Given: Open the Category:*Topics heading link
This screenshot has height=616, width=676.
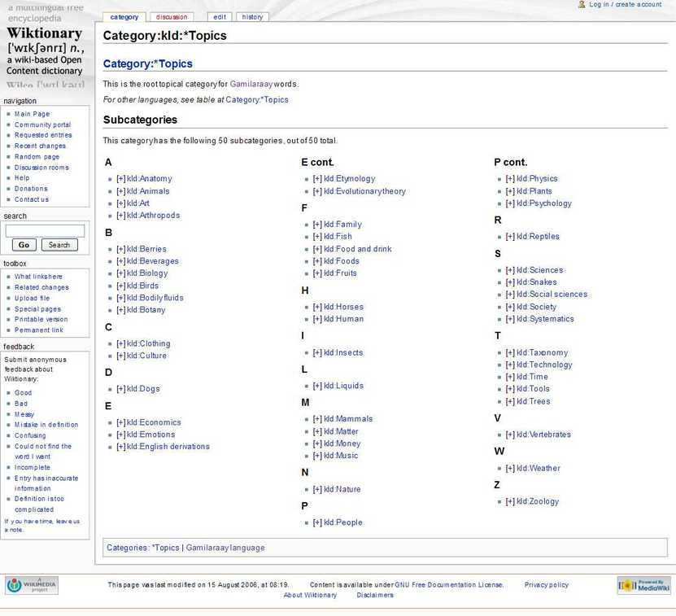Looking at the screenshot, I should [147, 63].
